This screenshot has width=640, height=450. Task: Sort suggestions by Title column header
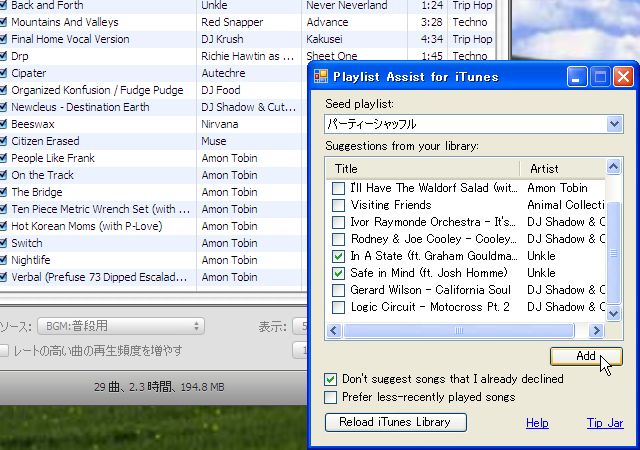423,169
